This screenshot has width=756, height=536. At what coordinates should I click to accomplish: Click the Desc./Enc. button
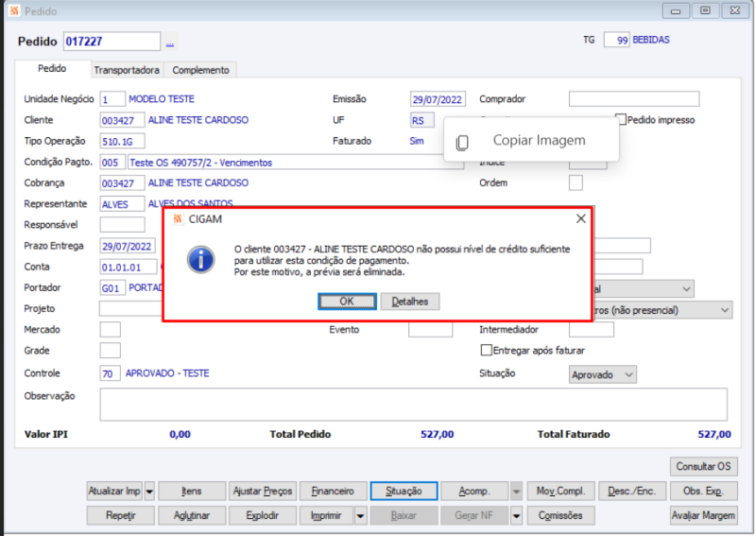click(631, 492)
